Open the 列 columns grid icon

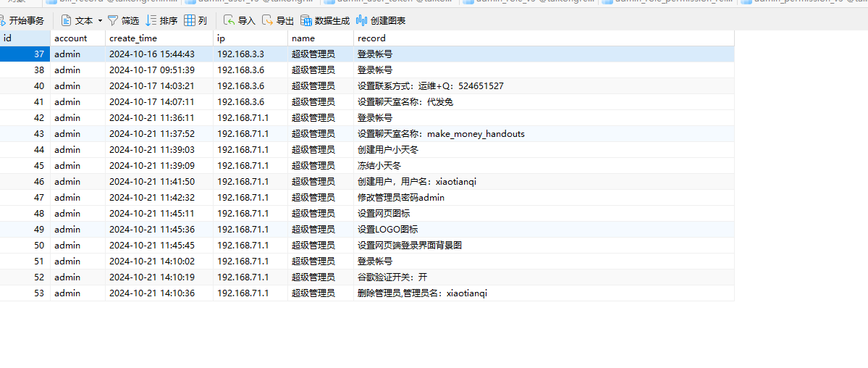[190, 21]
